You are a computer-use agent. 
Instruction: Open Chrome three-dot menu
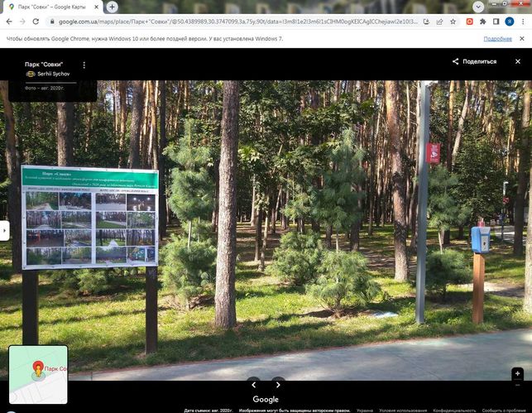click(x=523, y=22)
